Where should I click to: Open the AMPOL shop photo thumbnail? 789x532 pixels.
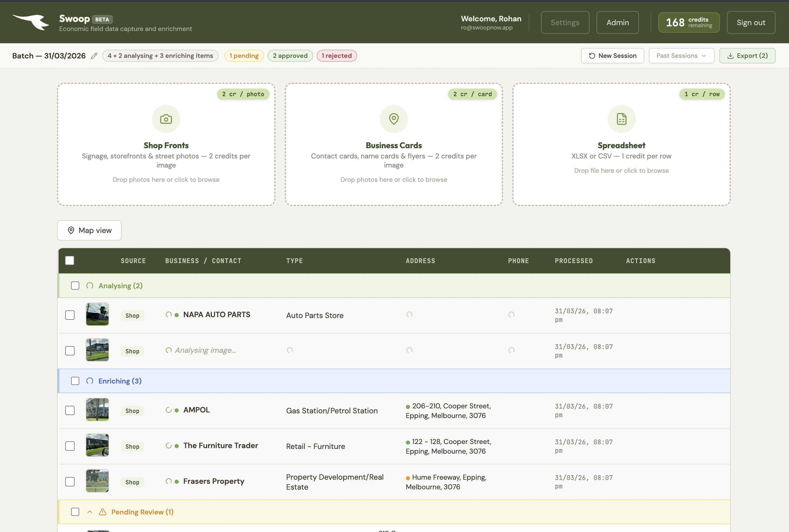(97, 410)
